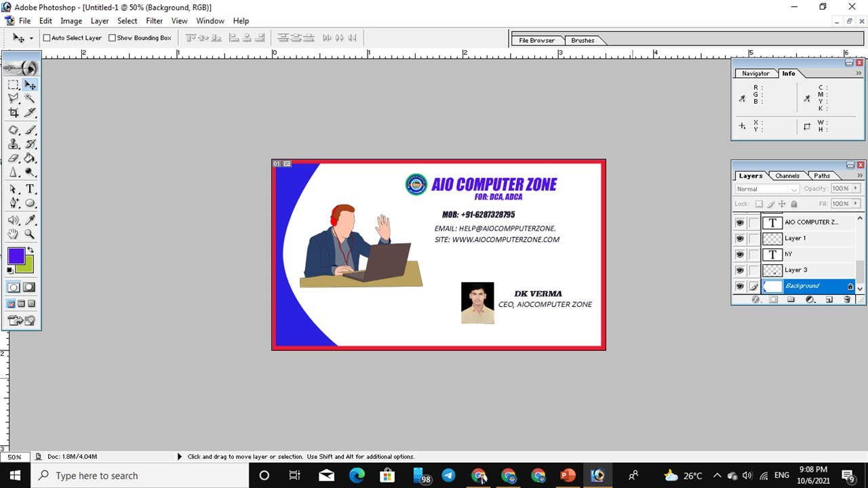
Task: Select the Brush tool
Action: point(30,130)
